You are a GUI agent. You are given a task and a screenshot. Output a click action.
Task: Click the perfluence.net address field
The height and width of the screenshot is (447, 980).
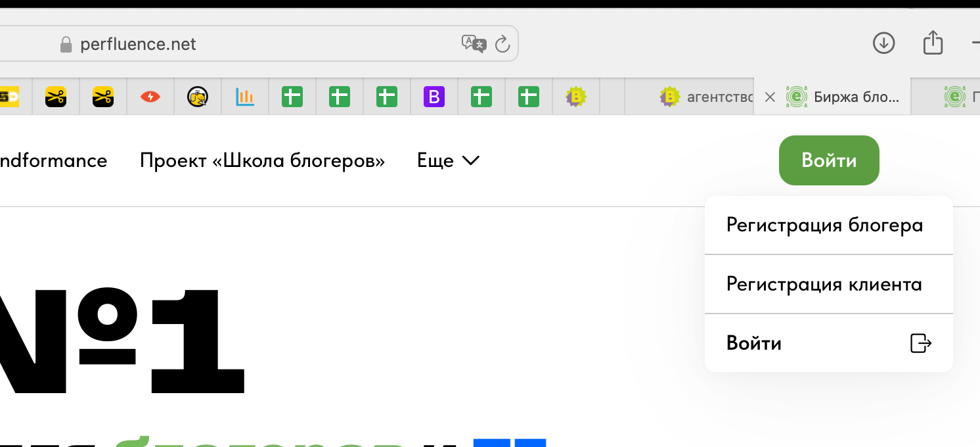(x=263, y=44)
